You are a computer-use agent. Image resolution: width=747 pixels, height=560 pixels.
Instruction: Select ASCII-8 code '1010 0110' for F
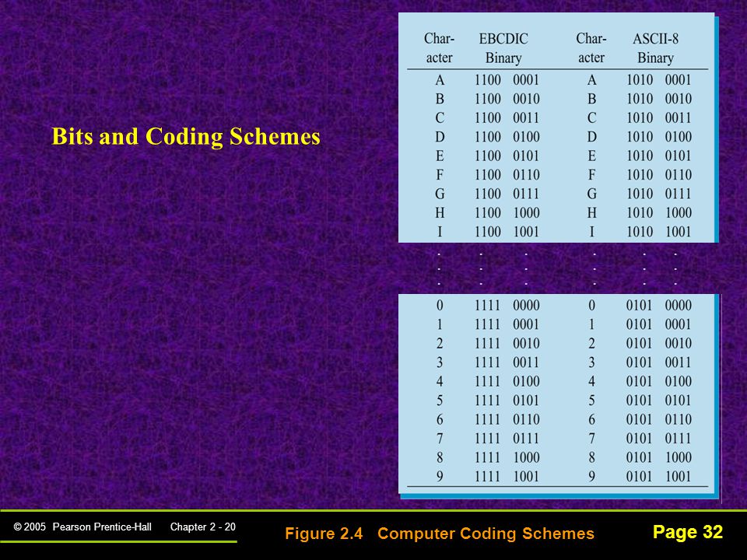(659, 175)
